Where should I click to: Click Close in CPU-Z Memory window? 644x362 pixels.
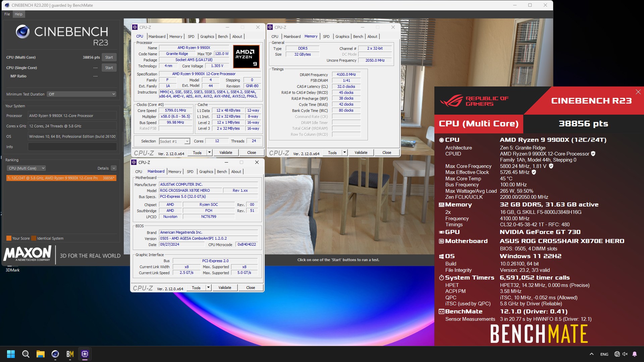pyautogui.click(x=387, y=153)
